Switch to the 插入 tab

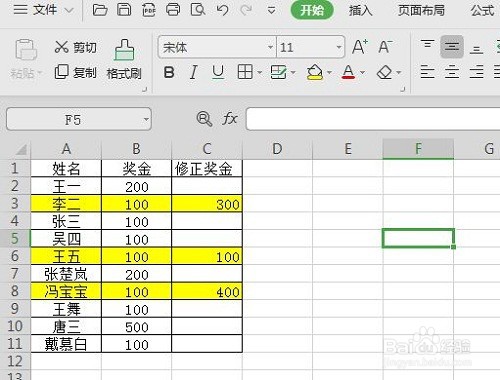(360, 11)
